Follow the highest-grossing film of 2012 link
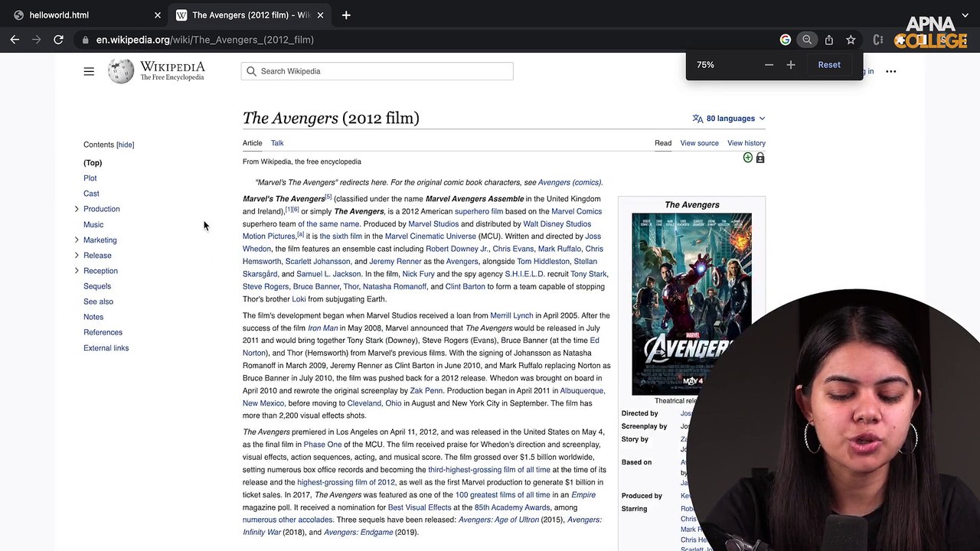This screenshot has width=980, height=551. [x=346, y=482]
